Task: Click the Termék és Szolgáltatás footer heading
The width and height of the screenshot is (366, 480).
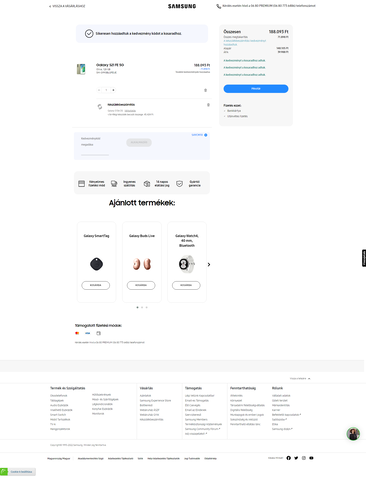Action: coord(68,388)
